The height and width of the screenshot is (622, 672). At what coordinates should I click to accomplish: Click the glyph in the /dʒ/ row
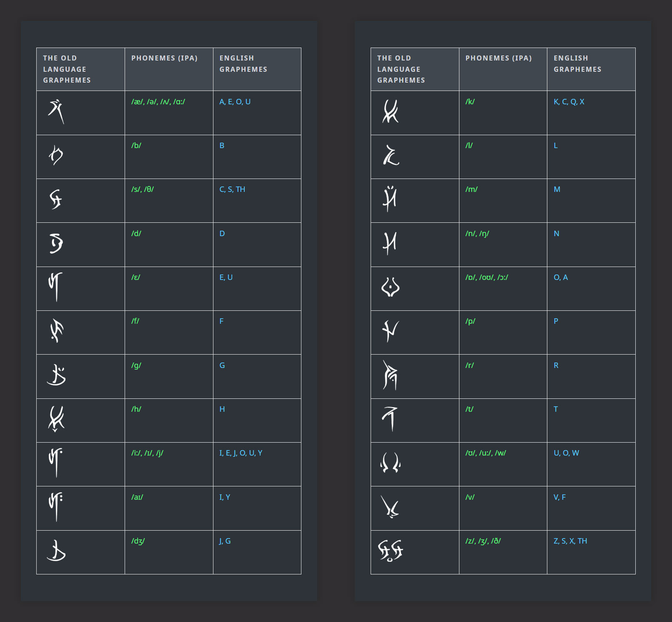coord(56,551)
